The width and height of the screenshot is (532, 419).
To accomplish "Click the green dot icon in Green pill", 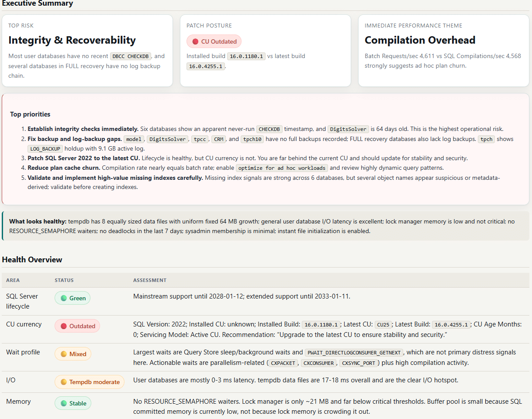I will point(64,298).
